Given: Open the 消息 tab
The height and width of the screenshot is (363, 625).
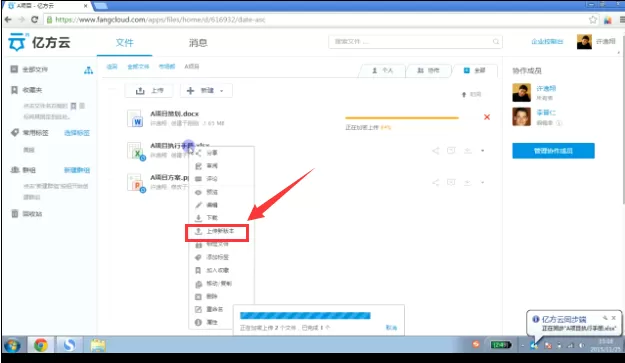Looking at the screenshot, I should 198,43.
